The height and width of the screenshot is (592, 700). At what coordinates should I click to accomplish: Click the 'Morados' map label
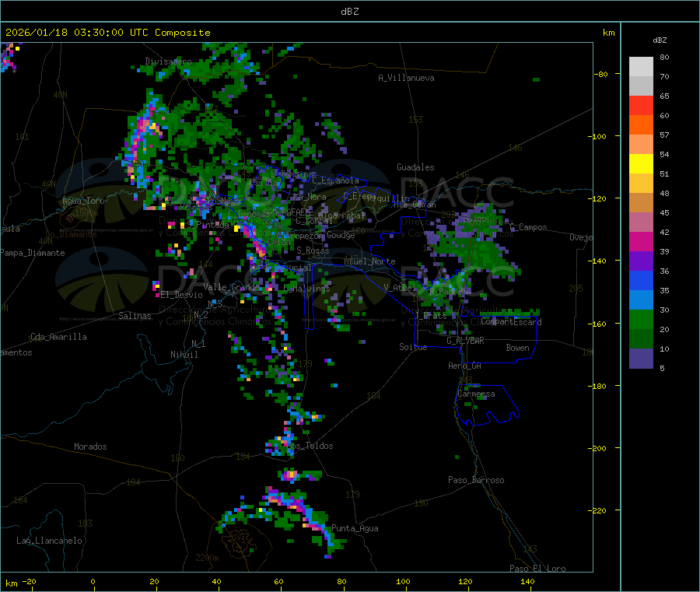(90, 447)
